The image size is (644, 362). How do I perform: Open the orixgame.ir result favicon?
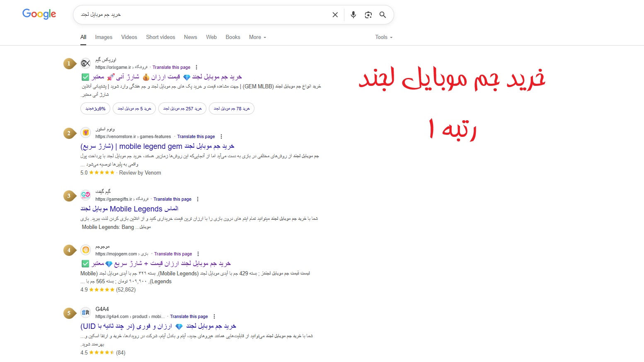[85, 63]
